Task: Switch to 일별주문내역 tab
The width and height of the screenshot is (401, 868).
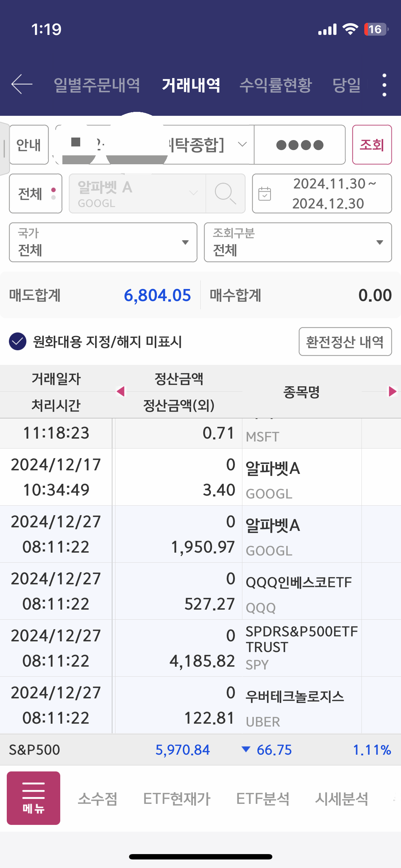Action: point(97,85)
